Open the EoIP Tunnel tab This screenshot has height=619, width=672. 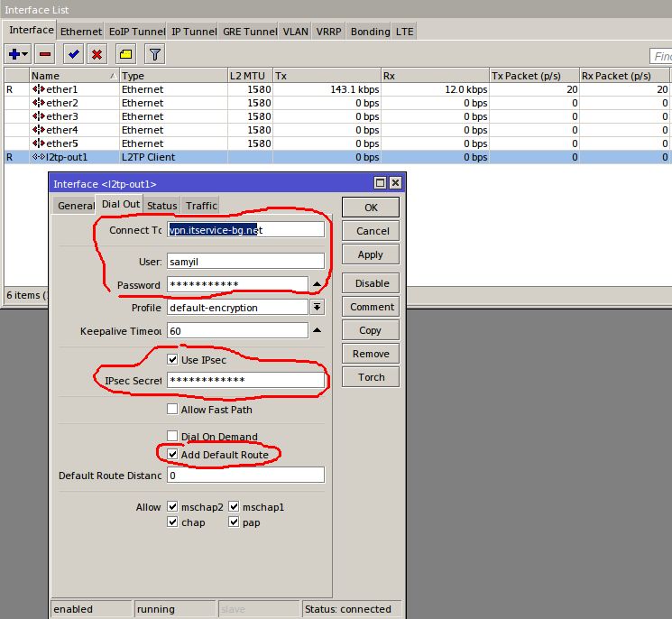137,32
